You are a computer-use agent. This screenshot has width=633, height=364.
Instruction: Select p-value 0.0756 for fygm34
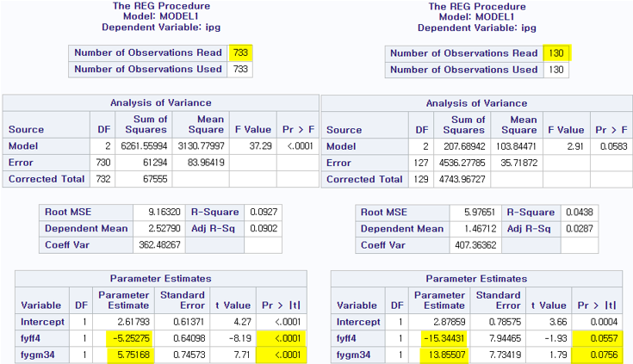click(x=605, y=355)
